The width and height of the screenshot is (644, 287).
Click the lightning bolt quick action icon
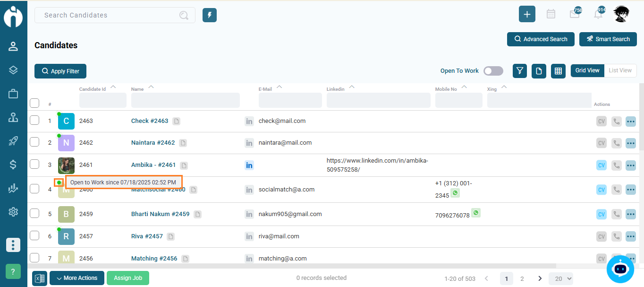click(210, 15)
